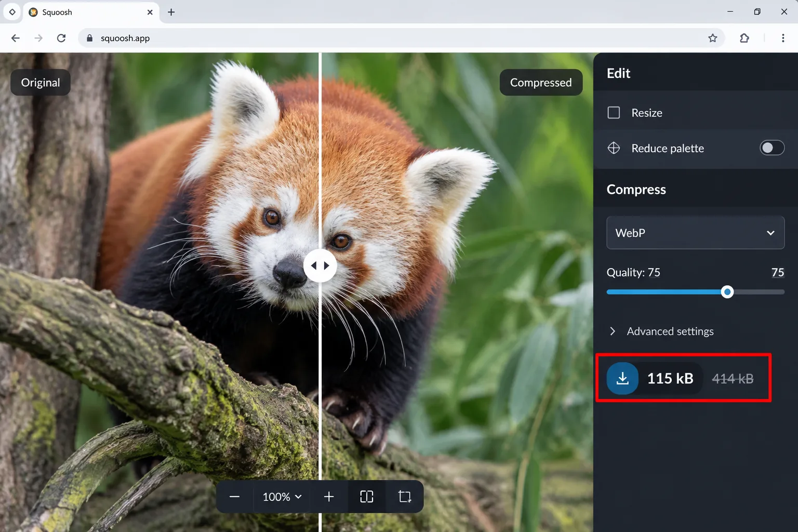Zoom in with the plus icon
798x532 pixels.
329,497
